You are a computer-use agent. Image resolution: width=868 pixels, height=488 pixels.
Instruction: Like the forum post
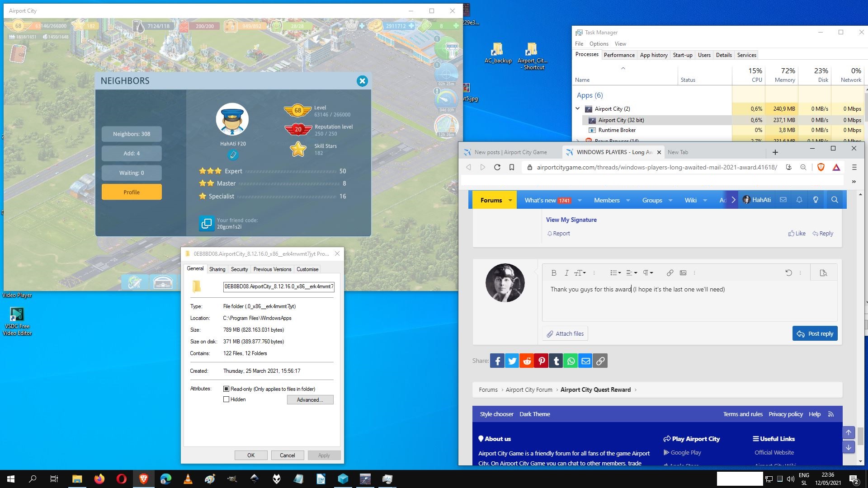coord(797,234)
